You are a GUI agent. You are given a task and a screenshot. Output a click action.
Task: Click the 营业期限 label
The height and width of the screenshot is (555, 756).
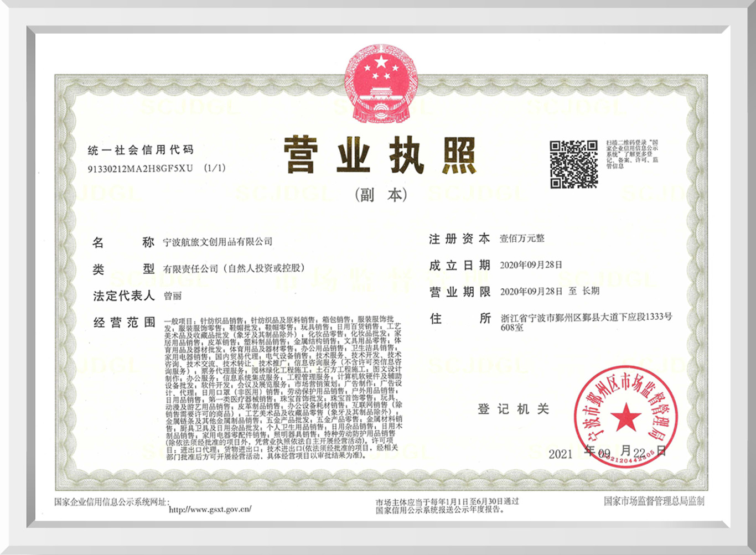click(460, 292)
